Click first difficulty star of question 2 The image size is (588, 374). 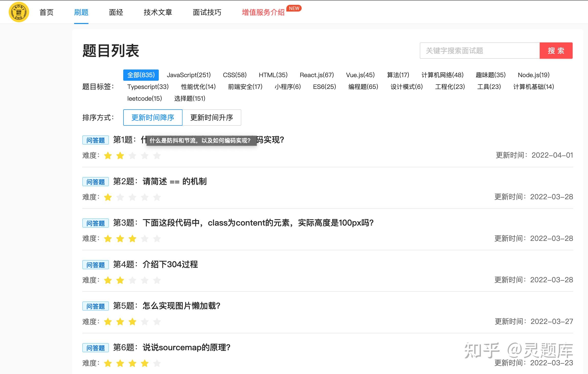click(108, 197)
